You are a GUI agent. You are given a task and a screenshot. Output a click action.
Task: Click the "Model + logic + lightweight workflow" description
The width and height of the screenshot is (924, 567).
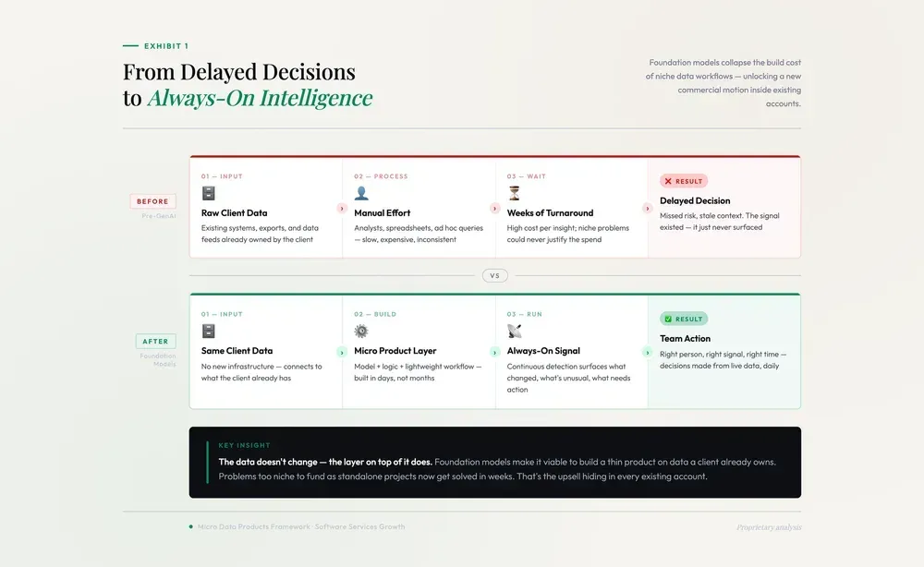click(x=418, y=372)
